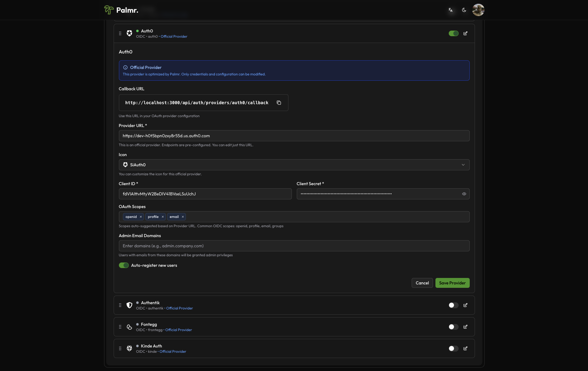Click Save Provider button
Viewport: 588px width, 371px height.
[452, 283]
